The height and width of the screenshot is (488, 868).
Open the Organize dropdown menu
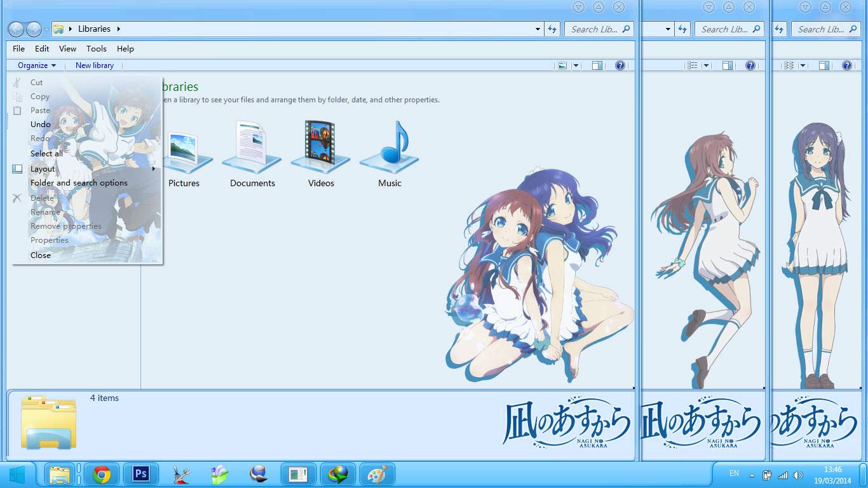click(x=35, y=65)
